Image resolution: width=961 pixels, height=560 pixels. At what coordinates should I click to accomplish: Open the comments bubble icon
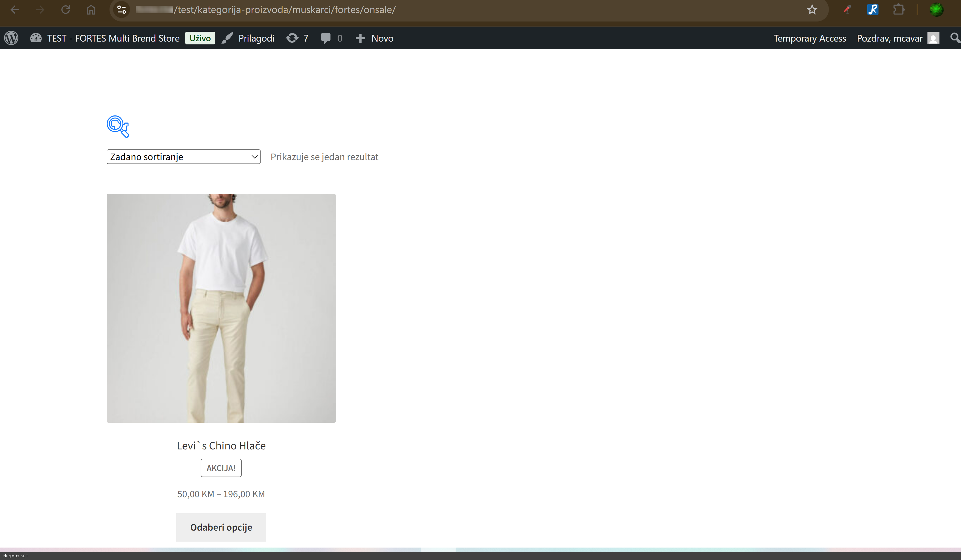pos(326,38)
